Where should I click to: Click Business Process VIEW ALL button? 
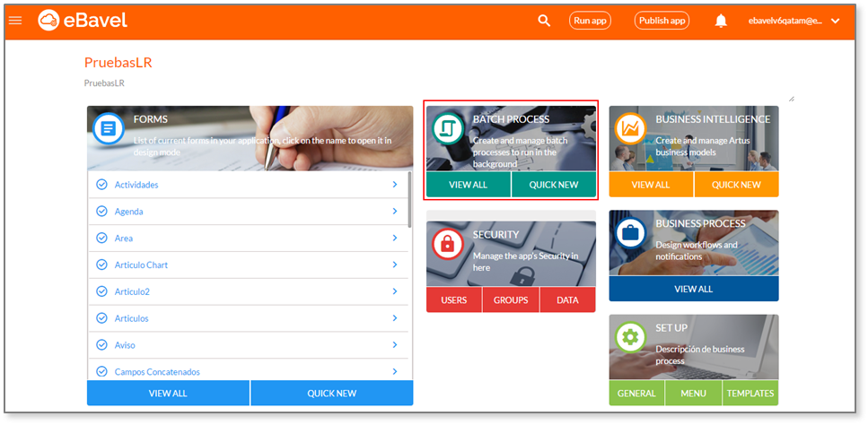tap(694, 289)
